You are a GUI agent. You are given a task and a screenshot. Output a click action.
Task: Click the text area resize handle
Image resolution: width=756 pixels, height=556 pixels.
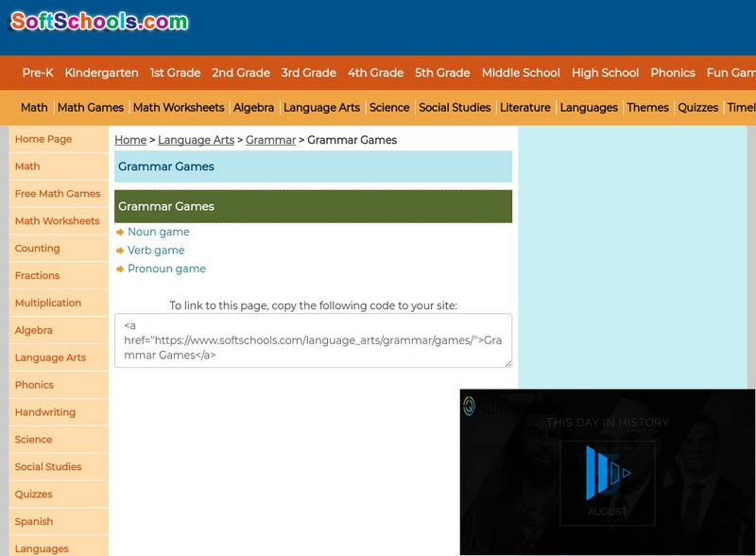508,363
